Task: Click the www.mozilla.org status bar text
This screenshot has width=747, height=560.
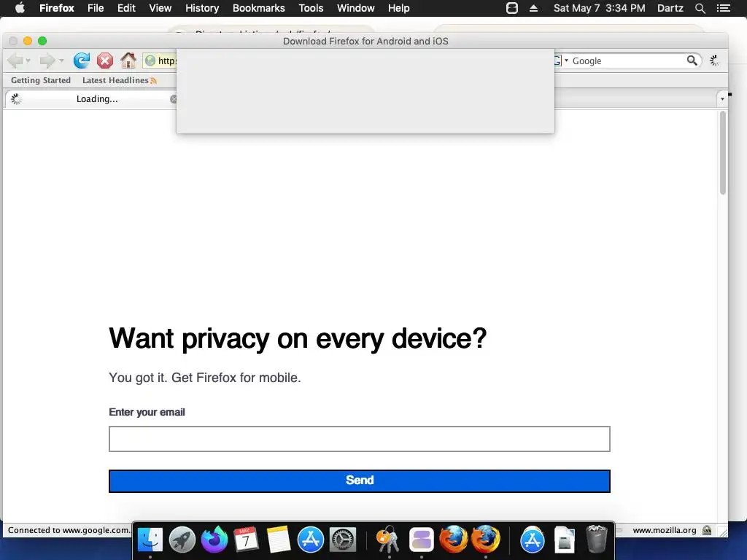Action: pyautogui.click(x=664, y=530)
